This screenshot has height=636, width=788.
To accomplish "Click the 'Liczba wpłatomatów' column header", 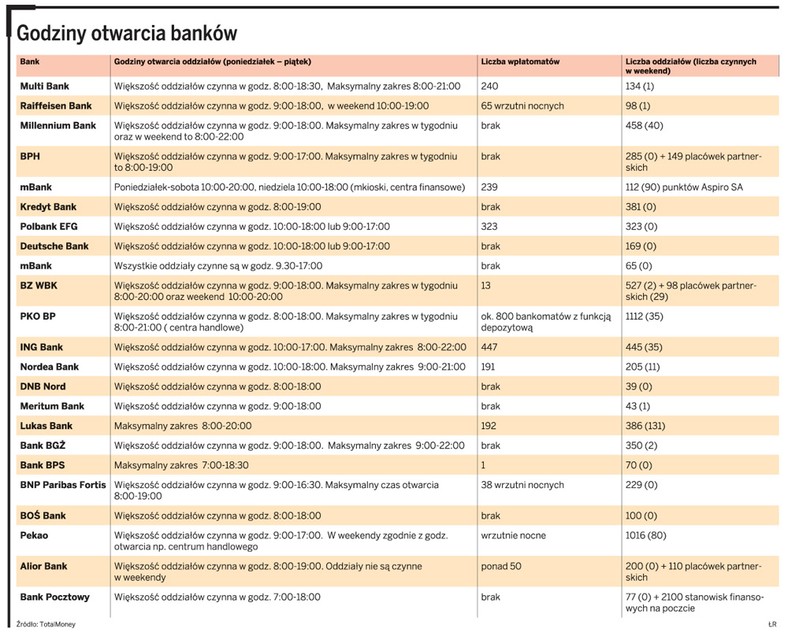I will coord(520,61).
